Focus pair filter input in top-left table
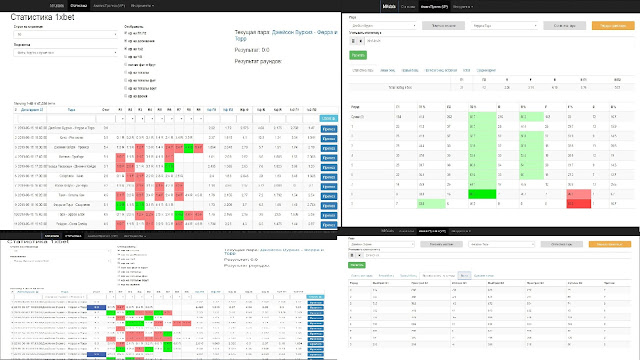The width and height of the screenshot is (640, 360). pyautogui.click(x=71, y=119)
